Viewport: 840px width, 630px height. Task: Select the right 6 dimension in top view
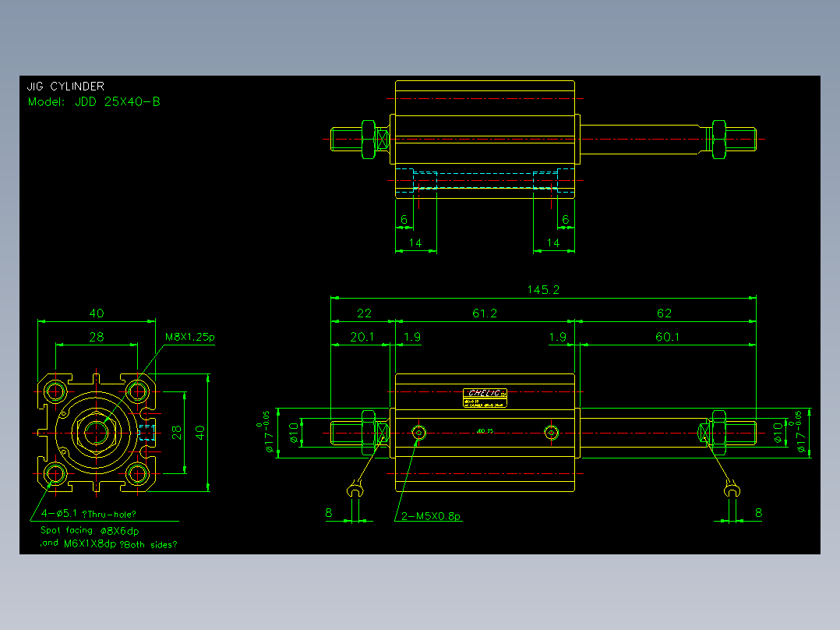tap(566, 219)
